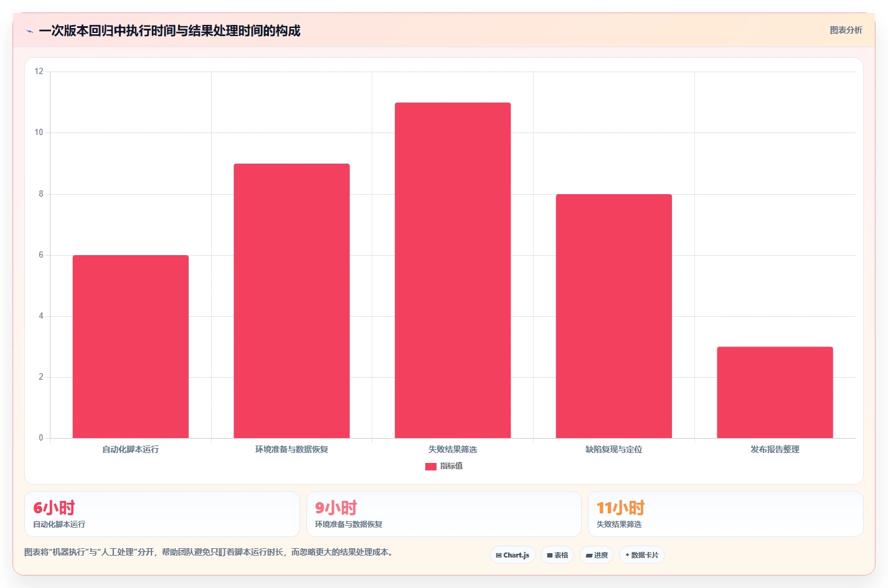The height and width of the screenshot is (588, 888).
Task: Select the tallest bar 失败结果筛选
Action: point(453,270)
